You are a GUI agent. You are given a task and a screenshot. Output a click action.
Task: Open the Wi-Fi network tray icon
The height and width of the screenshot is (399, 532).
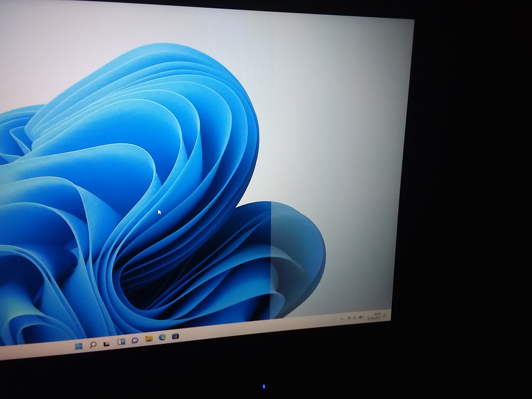[349, 318]
